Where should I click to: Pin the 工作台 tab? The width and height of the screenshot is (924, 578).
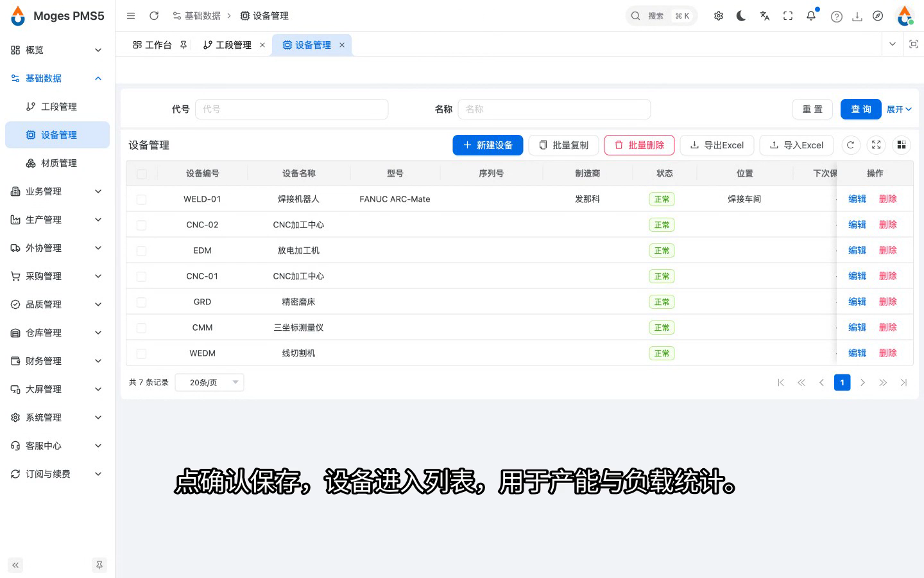184,45
